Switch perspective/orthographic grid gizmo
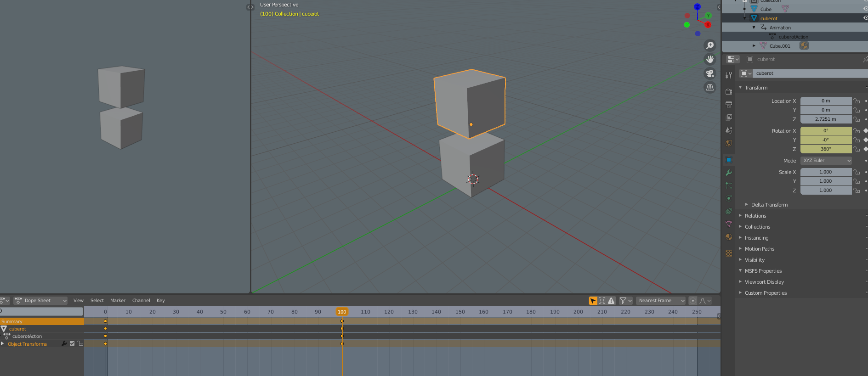Viewport: 868px width, 376px height. click(710, 87)
